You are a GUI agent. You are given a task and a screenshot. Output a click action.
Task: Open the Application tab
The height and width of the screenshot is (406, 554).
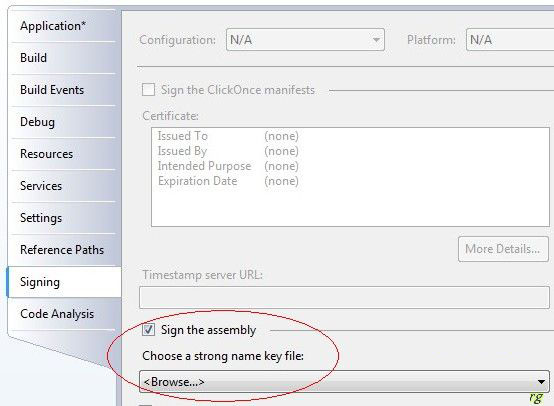point(63,27)
